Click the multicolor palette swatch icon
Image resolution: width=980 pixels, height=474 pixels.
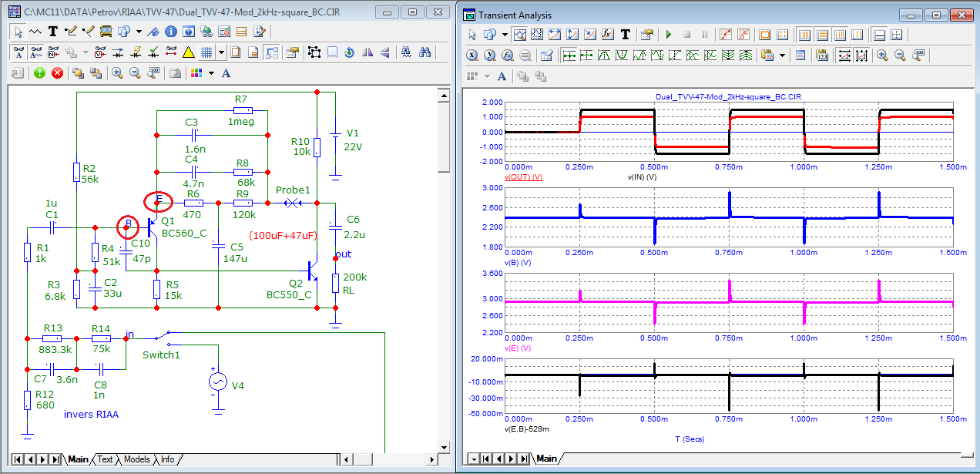pyautogui.click(x=196, y=73)
